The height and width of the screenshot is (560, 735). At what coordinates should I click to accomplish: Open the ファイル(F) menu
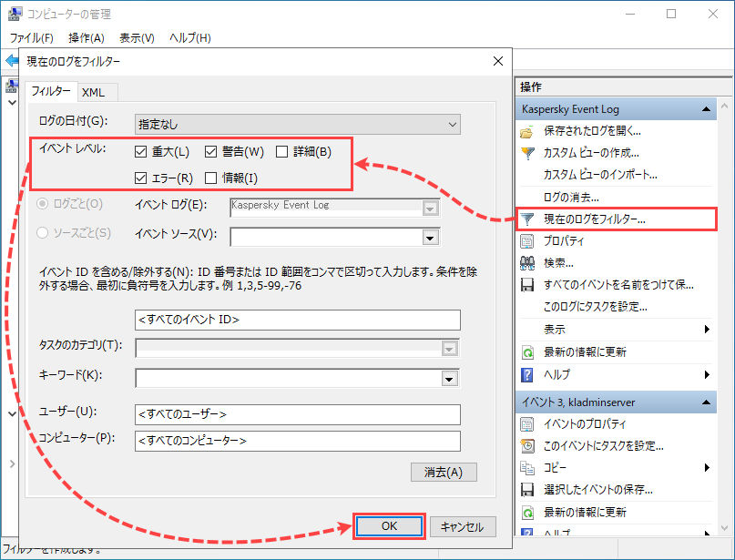tap(31, 38)
